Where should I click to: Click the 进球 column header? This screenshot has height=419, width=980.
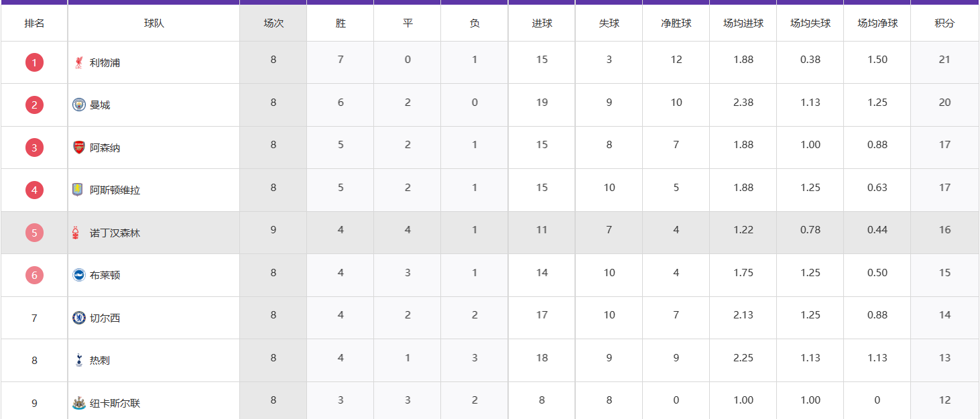(x=542, y=23)
